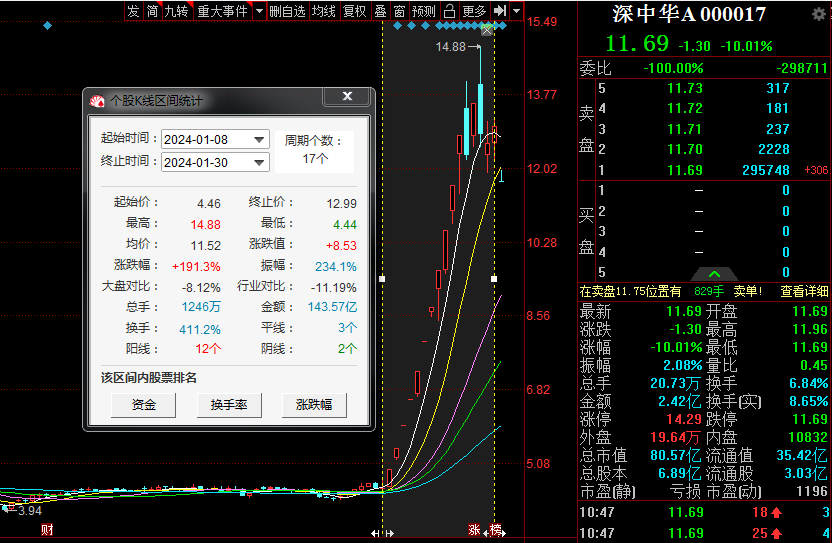Click the green up-chevron under the buy orders
This screenshot has width=832, height=543.
714,273
